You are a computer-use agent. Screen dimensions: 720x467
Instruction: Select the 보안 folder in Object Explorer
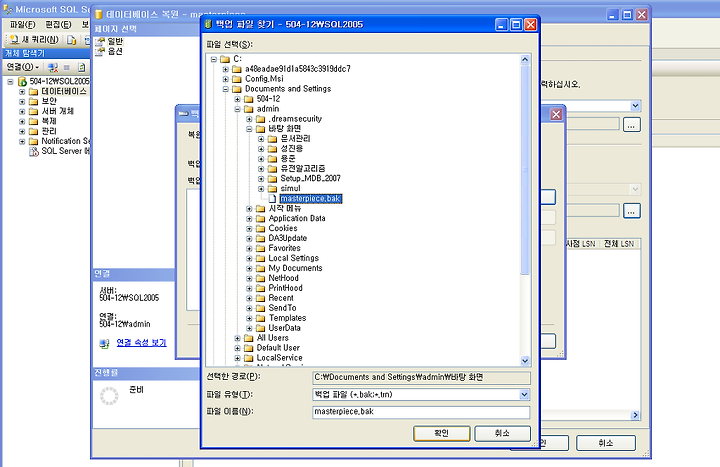tap(49, 101)
